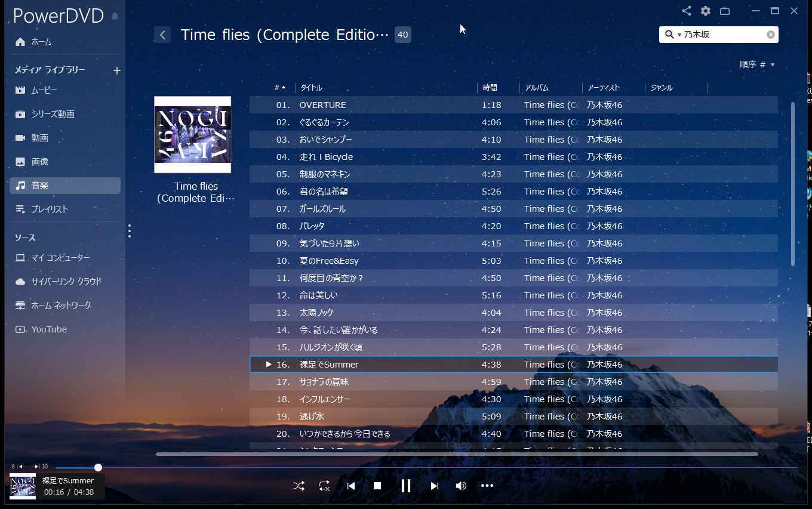The image size is (812, 509).
Task: Select track インフルエンサー
Action: pos(513,399)
